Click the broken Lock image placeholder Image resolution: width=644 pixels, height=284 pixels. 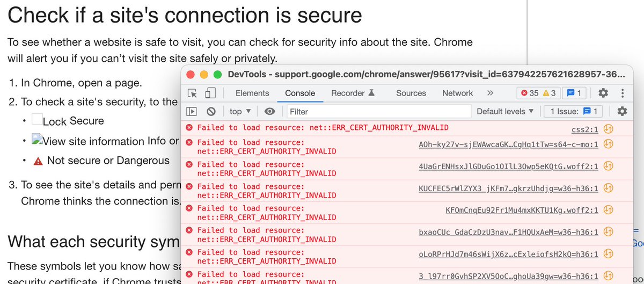click(x=37, y=120)
